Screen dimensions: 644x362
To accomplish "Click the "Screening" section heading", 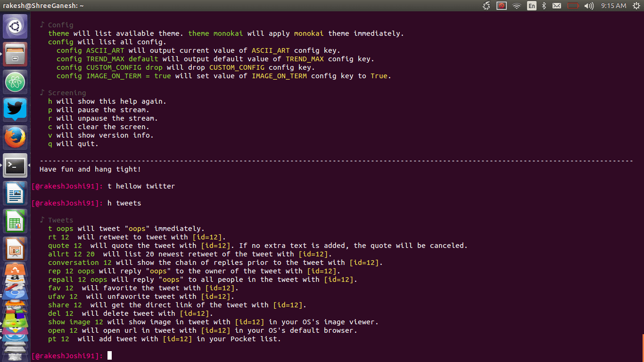I will coord(67,93).
